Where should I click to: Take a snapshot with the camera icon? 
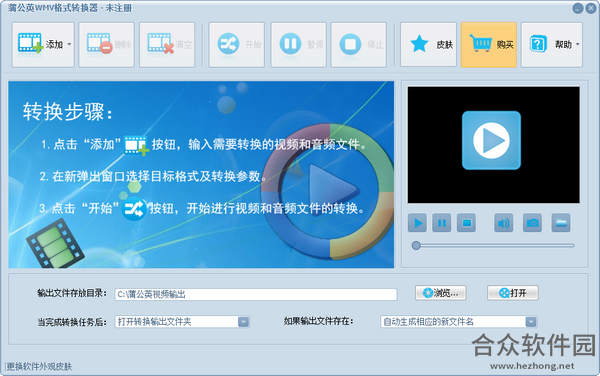(532, 223)
